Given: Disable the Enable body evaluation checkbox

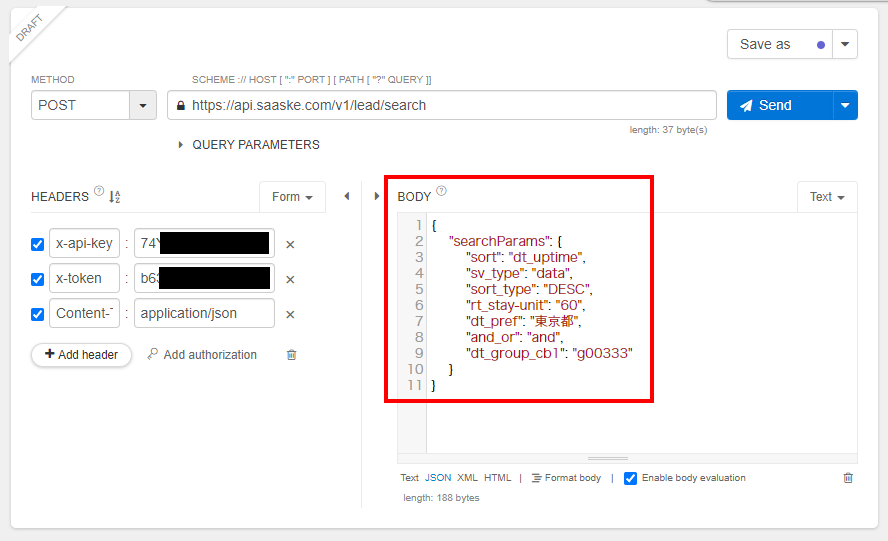Looking at the screenshot, I should click(x=630, y=478).
